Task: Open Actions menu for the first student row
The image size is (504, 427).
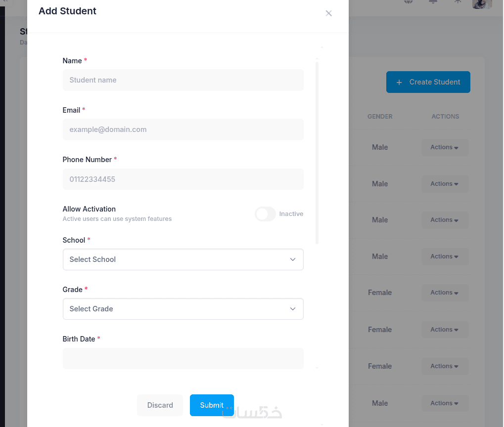Action: (445, 147)
